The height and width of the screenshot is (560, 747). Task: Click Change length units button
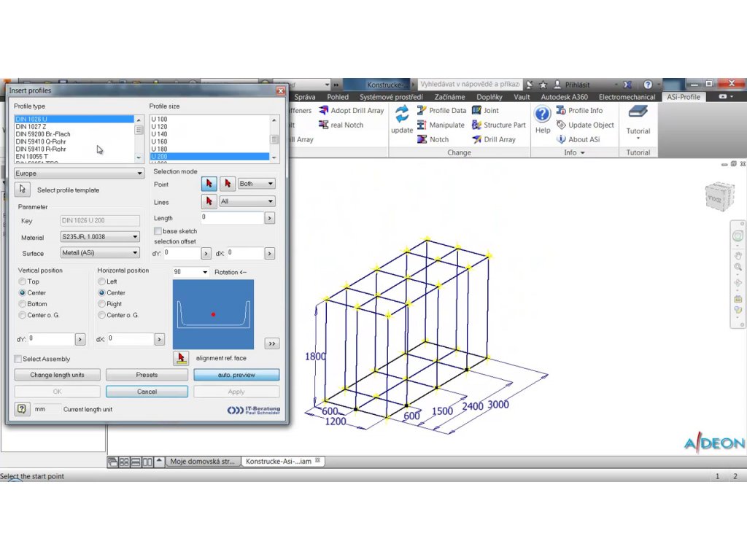pos(57,375)
